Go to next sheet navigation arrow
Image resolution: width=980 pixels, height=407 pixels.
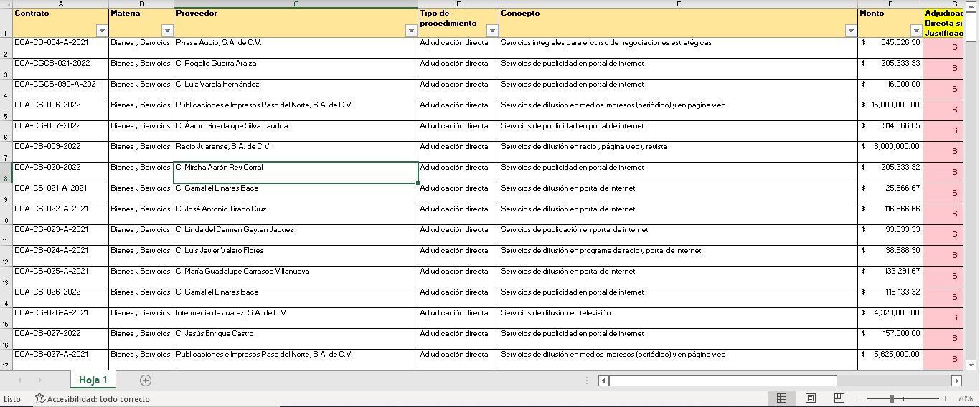tap(39, 380)
